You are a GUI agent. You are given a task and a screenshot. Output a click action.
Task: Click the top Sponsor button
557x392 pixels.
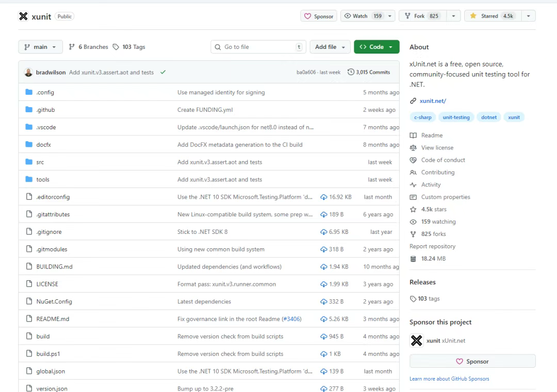click(x=319, y=16)
